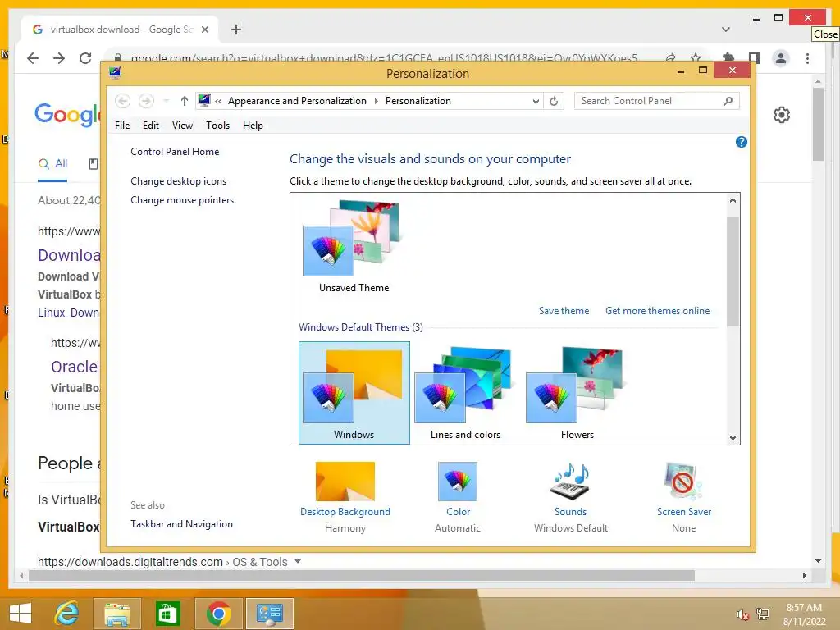Open the Tools menu
The image size is (840, 630).
(x=217, y=126)
